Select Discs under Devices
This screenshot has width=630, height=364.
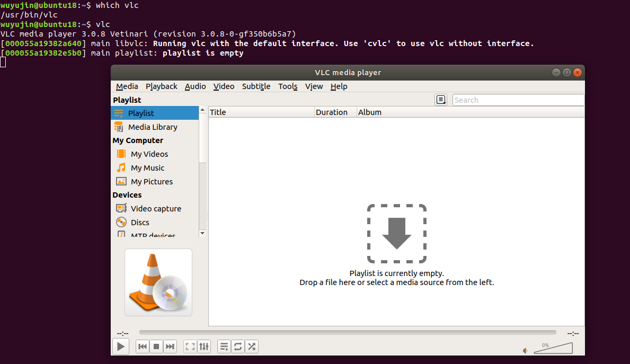[140, 222]
